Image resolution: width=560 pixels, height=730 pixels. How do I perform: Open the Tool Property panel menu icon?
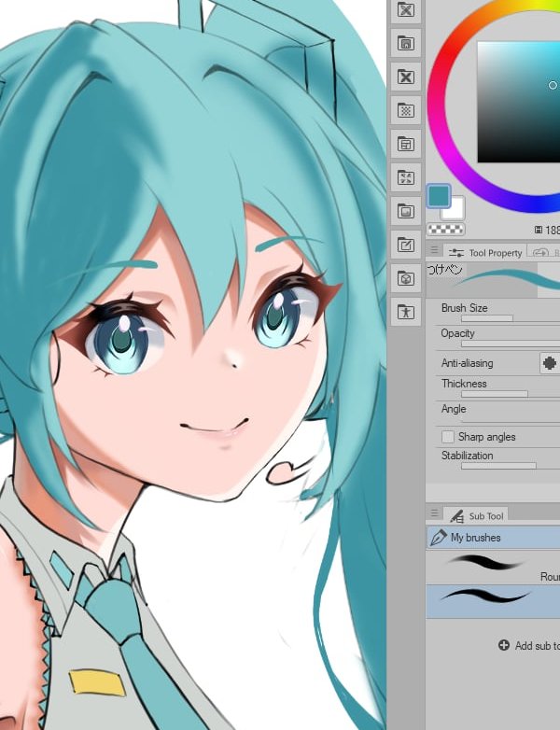point(434,250)
